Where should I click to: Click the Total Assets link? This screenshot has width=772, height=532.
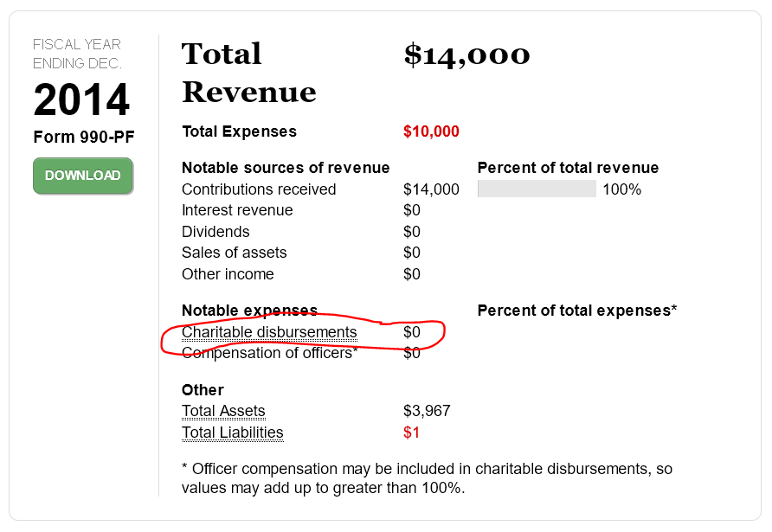223,412
